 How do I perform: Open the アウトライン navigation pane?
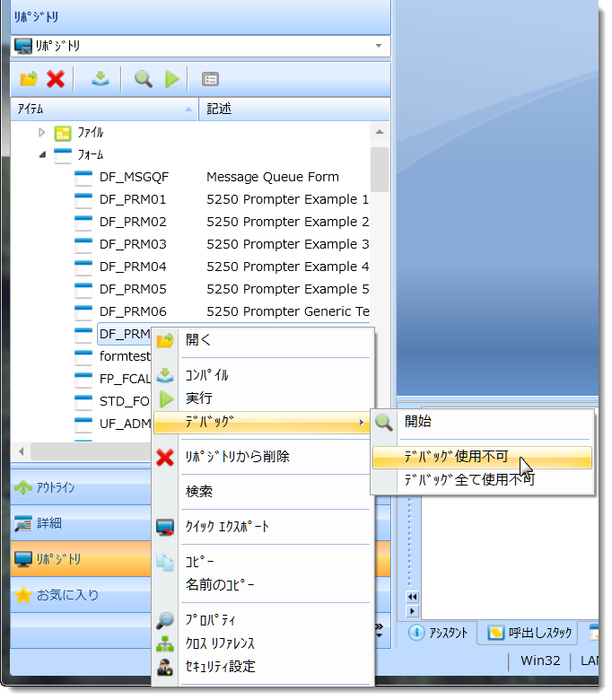(81, 487)
